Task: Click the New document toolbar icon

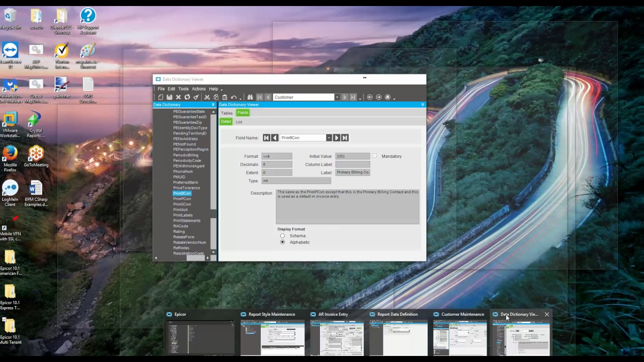Action: 160,97
